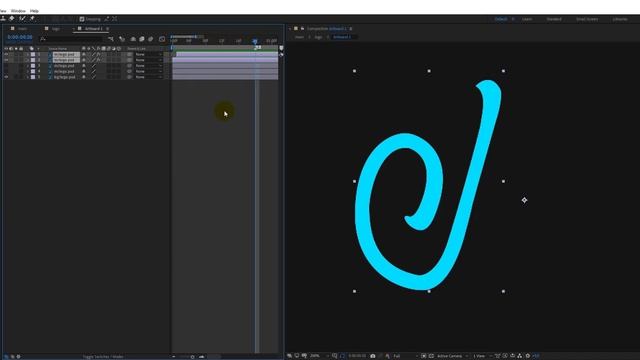
Task: Switch to the Small Screen workspace
Action: pos(587,19)
